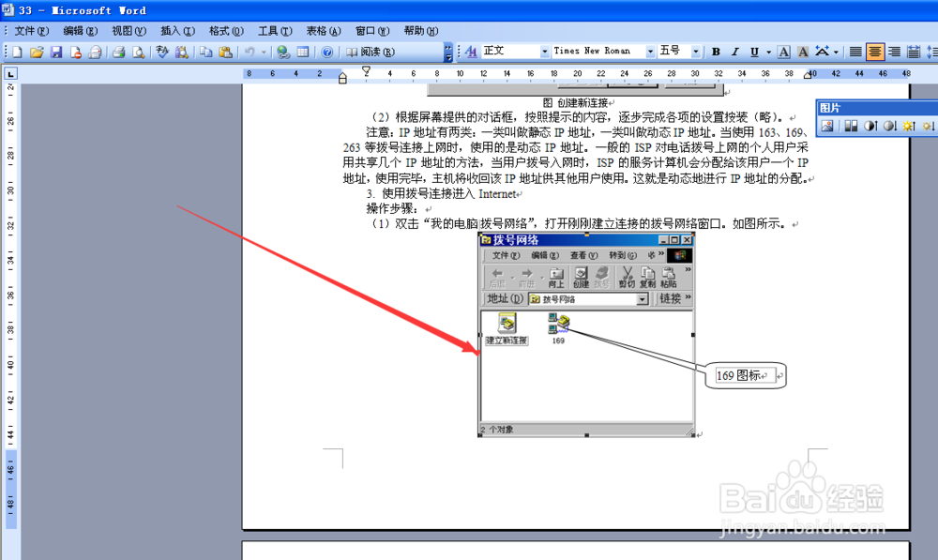Open the 格式 menu
938x560 pixels.
click(x=226, y=31)
